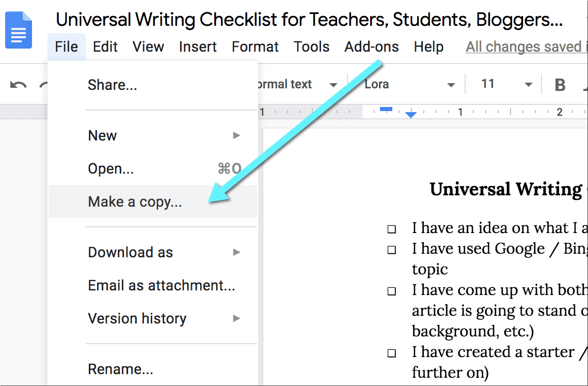Select Rename... in File menu
Image resolution: width=588 pixels, height=386 pixels.
click(x=153, y=369)
